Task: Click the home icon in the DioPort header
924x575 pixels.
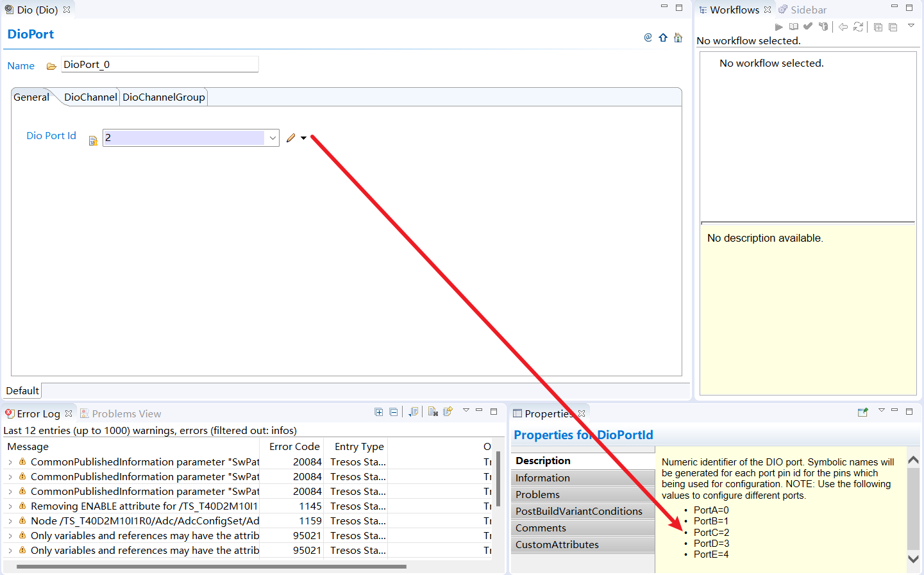Action: [678, 38]
